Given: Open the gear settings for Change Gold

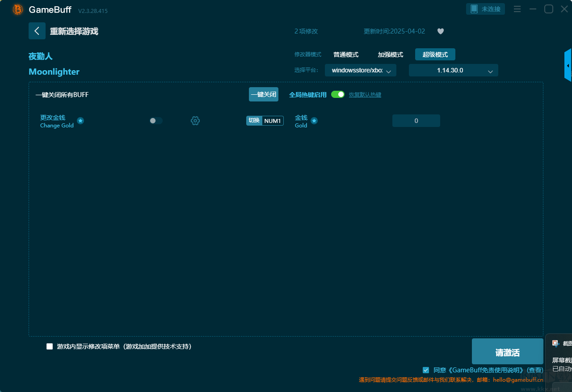Looking at the screenshot, I should pos(195,121).
